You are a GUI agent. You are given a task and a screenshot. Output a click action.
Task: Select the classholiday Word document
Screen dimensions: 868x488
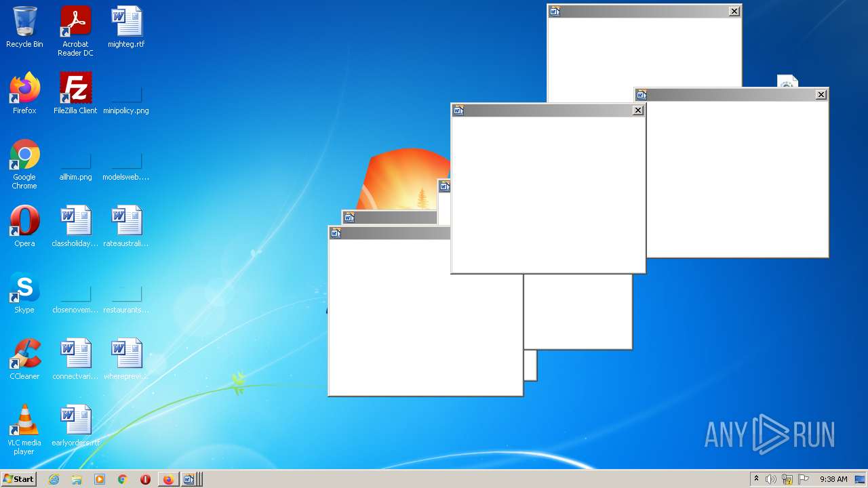point(75,226)
